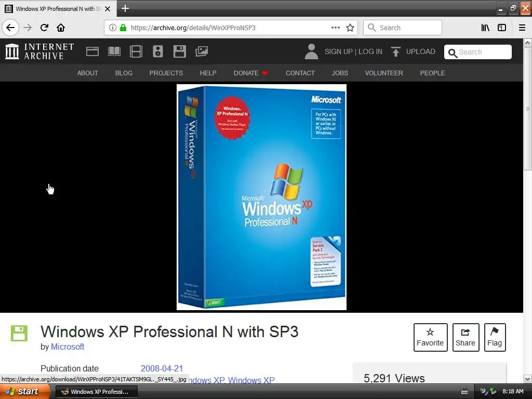532x399 pixels.
Task: Click the Windows XP box art image
Action: pyautogui.click(x=261, y=197)
